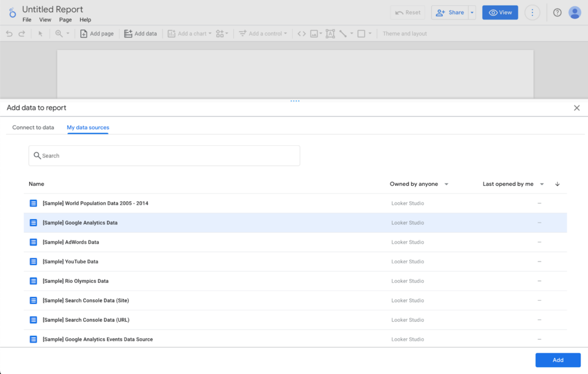Select [Sample] Search Console Data (URL)

click(x=295, y=320)
